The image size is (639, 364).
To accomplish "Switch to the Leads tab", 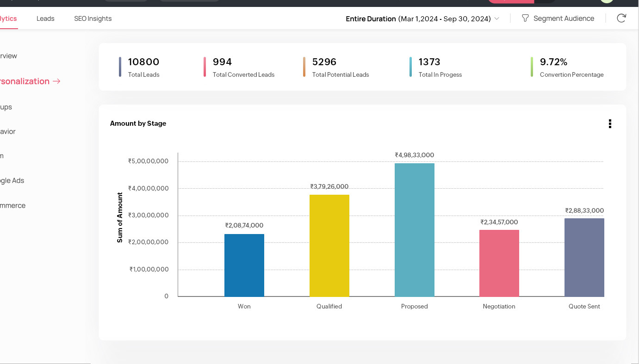I will click(x=45, y=19).
